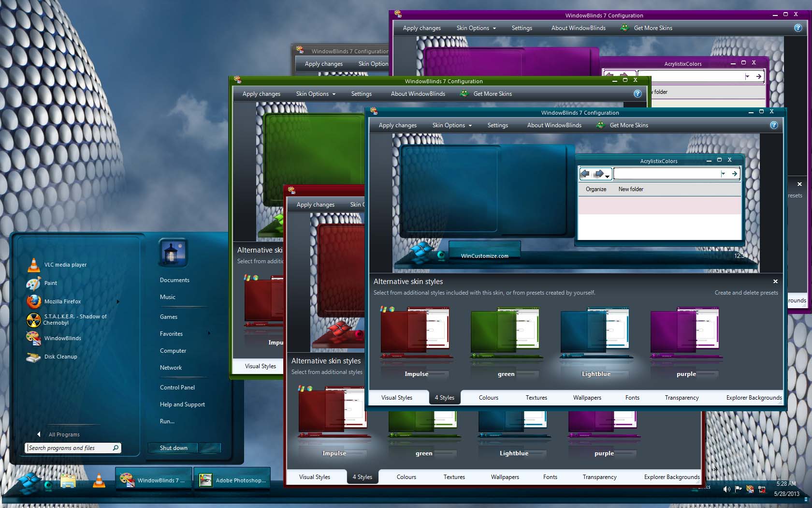Launch S.T.A.L.K.E.R. Shadow of Chernobyl
This screenshot has width=812, height=508.
(x=67, y=319)
